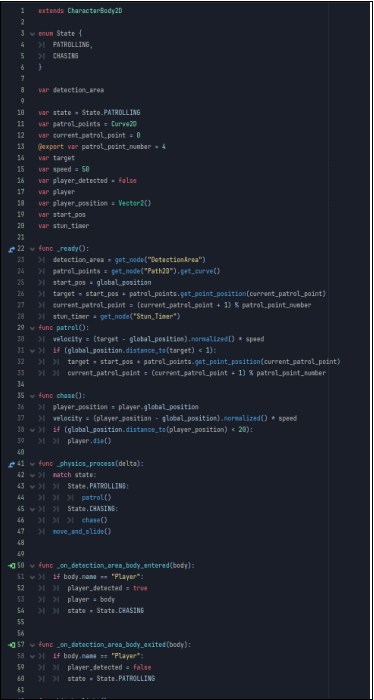The height and width of the screenshot is (700, 374).
Task: Fold the func chase() block
Action: tap(32, 396)
